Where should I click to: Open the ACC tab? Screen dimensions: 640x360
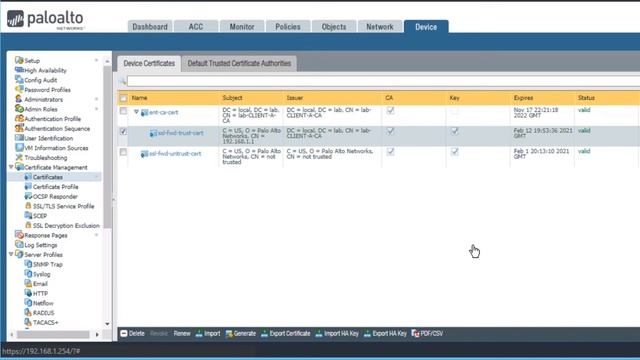[196, 27]
